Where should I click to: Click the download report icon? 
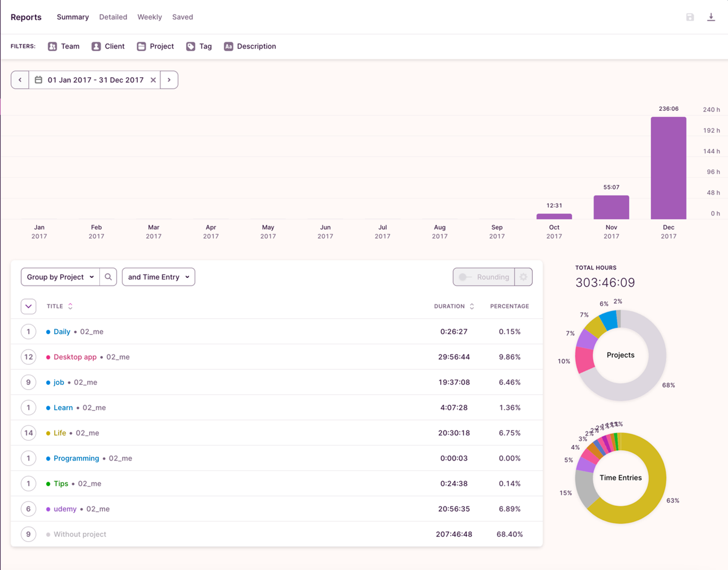(x=711, y=17)
